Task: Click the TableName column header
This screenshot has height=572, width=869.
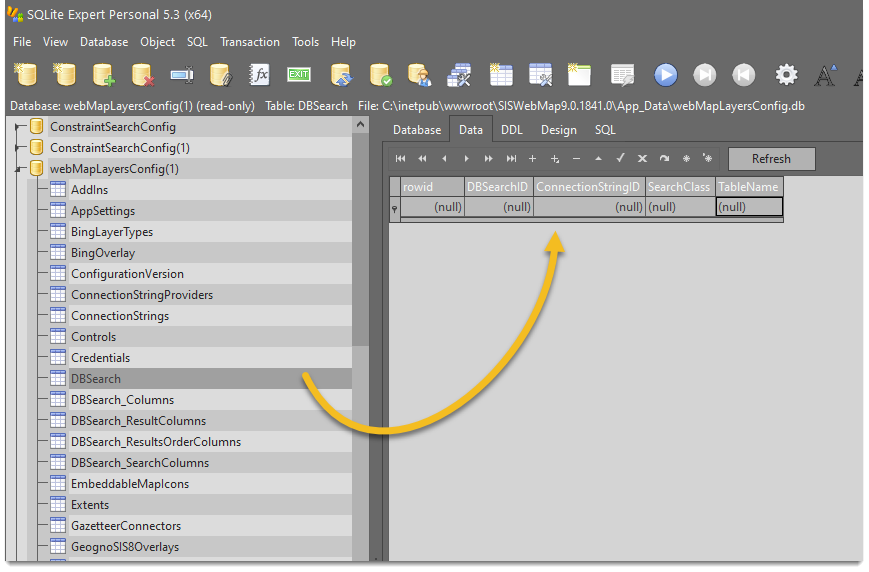Action: 749,187
